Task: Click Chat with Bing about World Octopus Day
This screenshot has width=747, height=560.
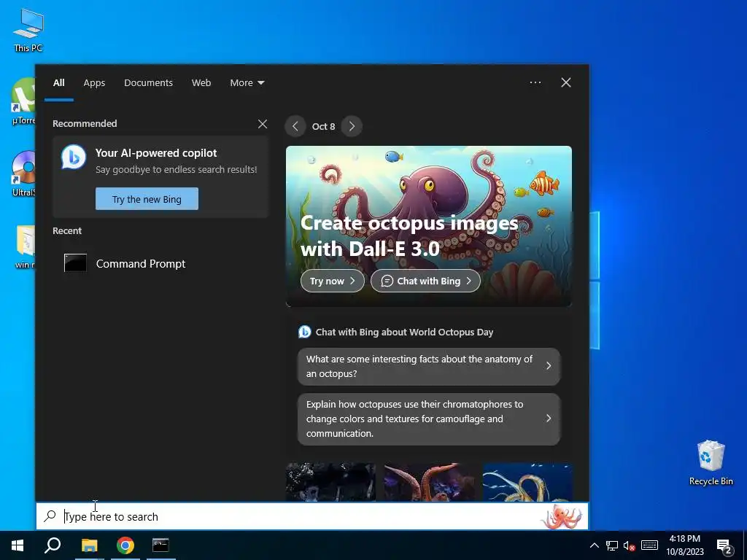Action: pyautogui.click(x=404, y=332)
